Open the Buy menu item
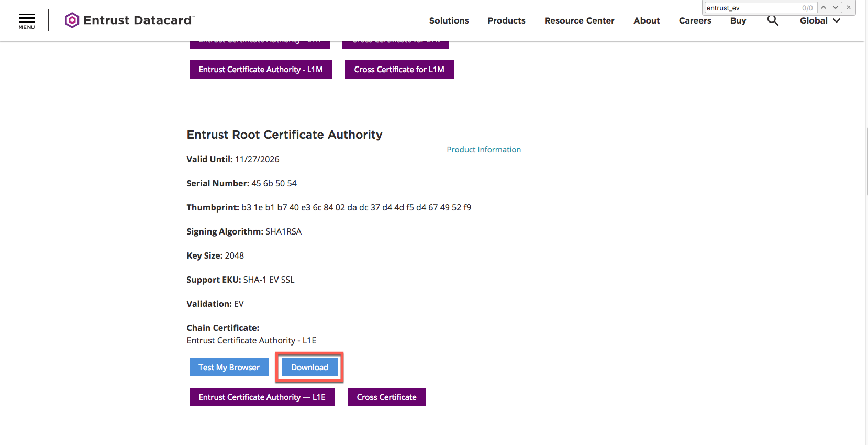 pos(738,20)
